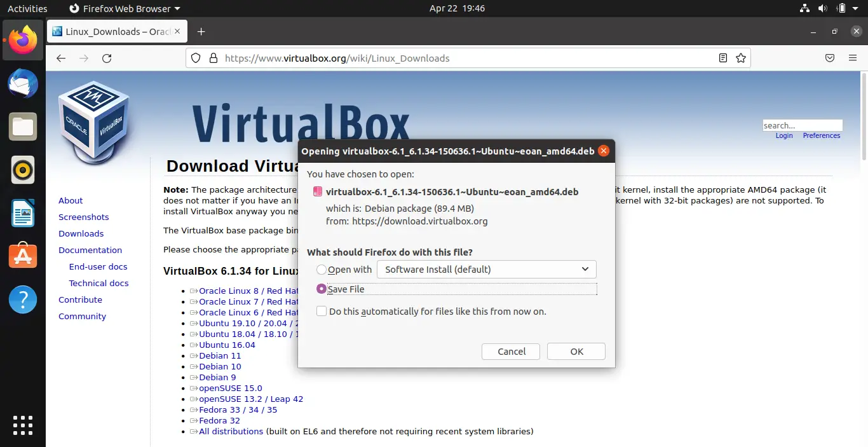The width and height of the screenshot is (868, 447).
Task: Open End-user docs link
Action: 98,266
